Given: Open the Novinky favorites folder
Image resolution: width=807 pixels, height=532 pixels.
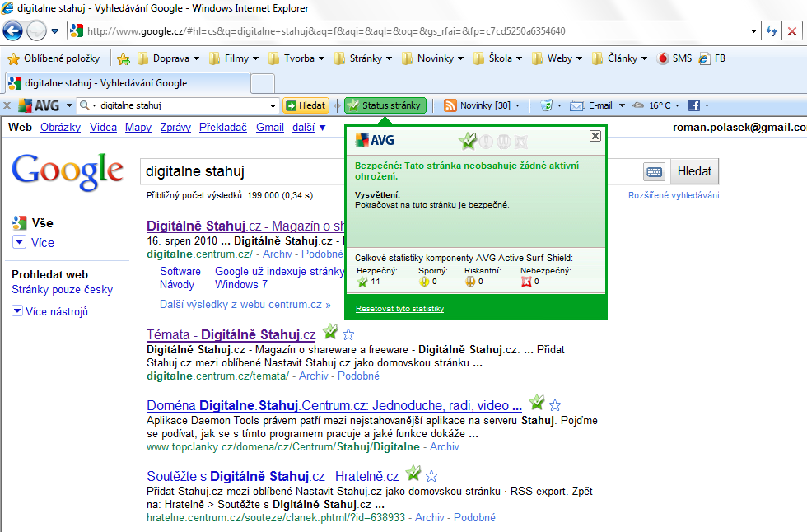Looking at the screenshot, I should coord(432,58).
